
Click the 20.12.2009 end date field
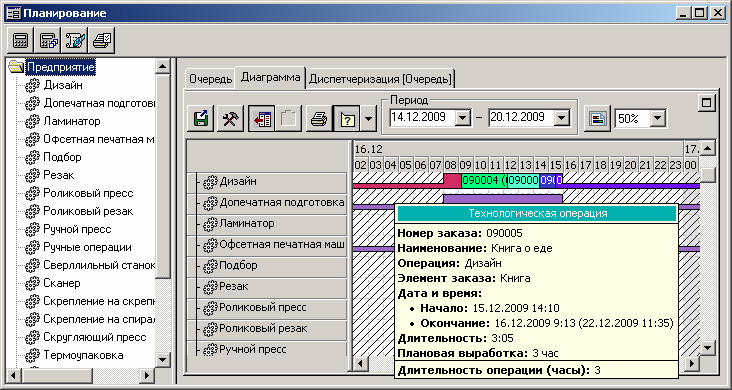521,118
